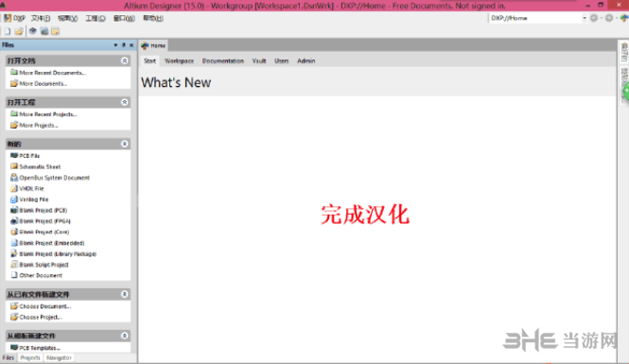Image resolution: width=629 pixels, height=364 pixels.
Task: Click the workspace toolbar icon beside PCB release
Action: tap(56, 31)
